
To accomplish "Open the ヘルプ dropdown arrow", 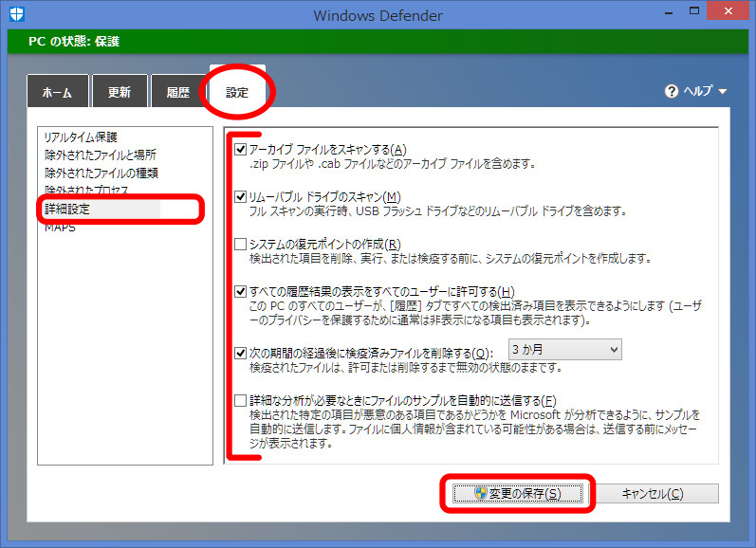I will (x=722, y=91).
